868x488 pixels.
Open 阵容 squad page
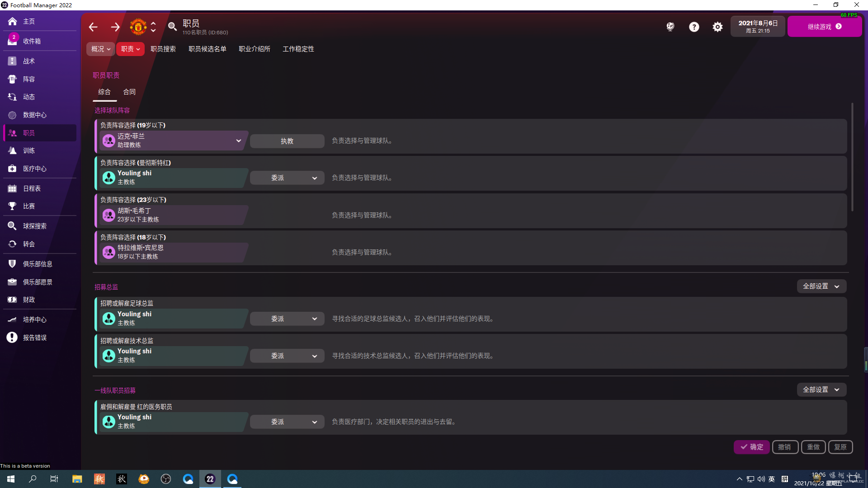[x=40, y=79]
